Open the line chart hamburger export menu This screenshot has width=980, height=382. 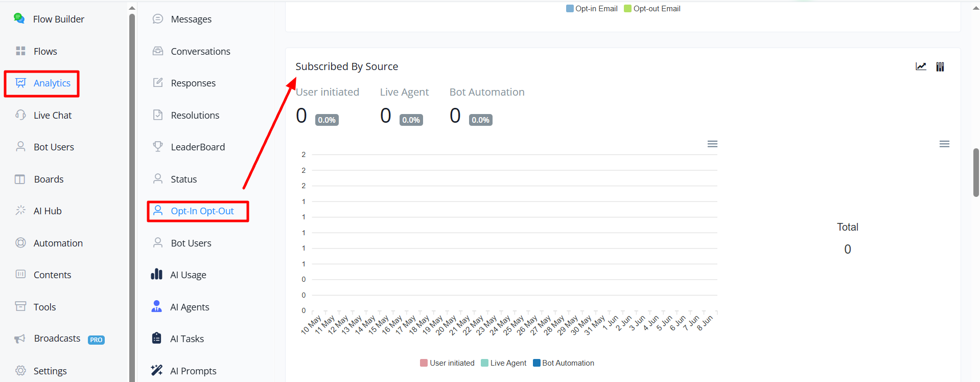point(712,144)
